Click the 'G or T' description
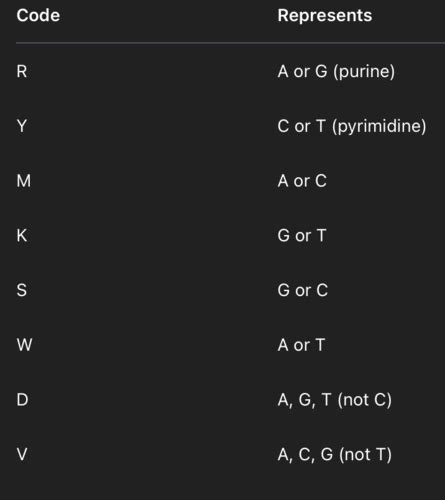This screenshot has width=445, height=500. (302, 236)
